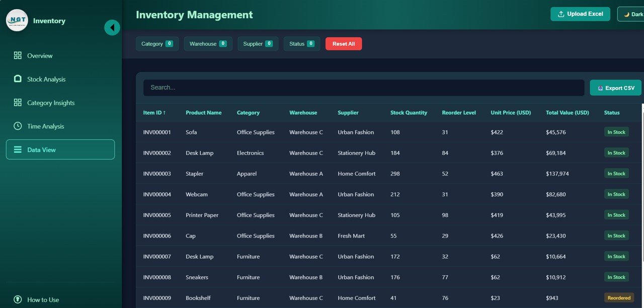Sort table by Item ID column header

click(x=154, y=113)
